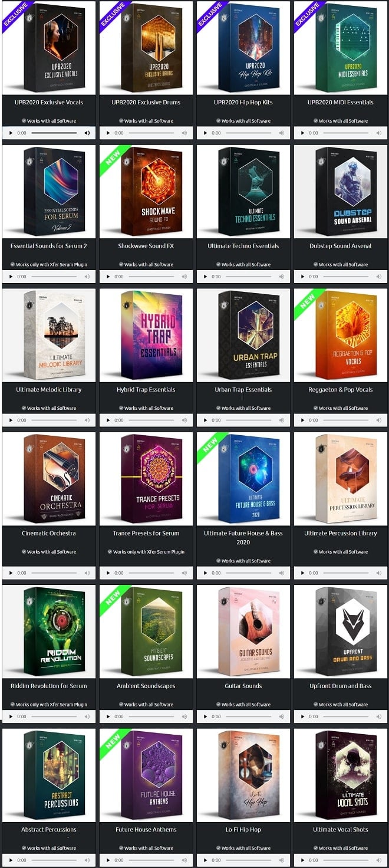Select the Urban Trap Essentials box cover
Viewport: 389px width, 868px height.
tap(243, 335)
